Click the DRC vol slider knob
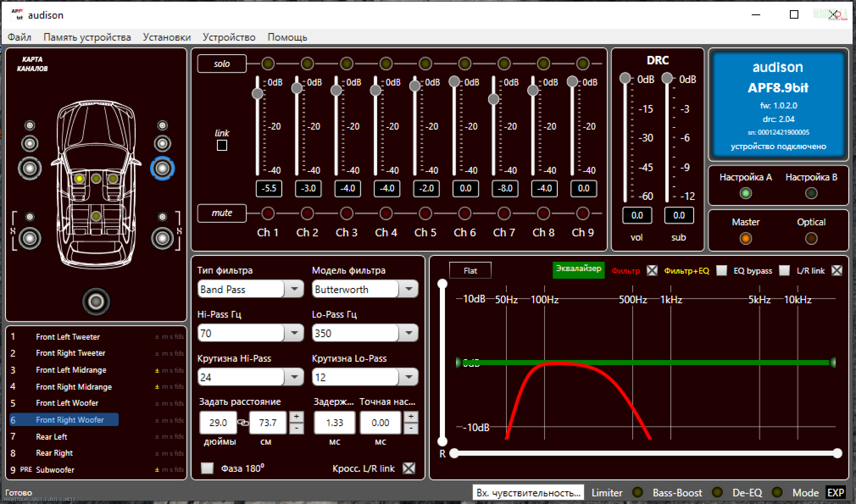The width and height of the screenshot is (856, 504). coord(625,78)
